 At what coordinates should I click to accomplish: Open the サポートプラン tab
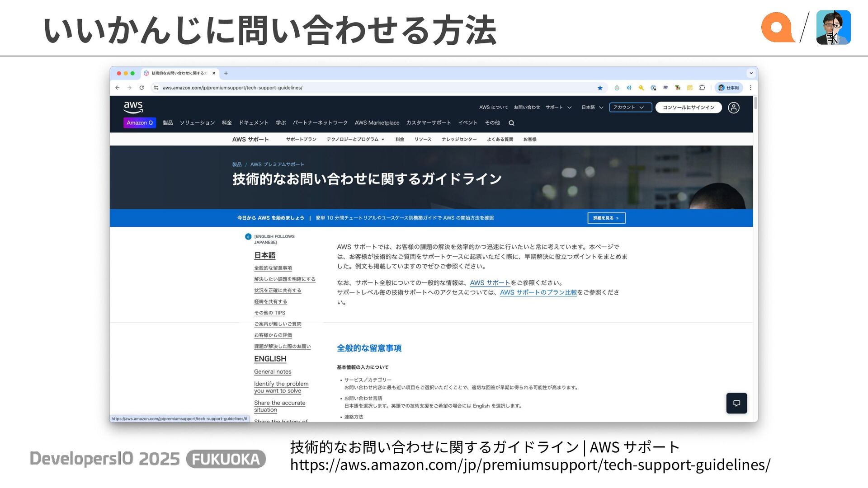(301, 140)
